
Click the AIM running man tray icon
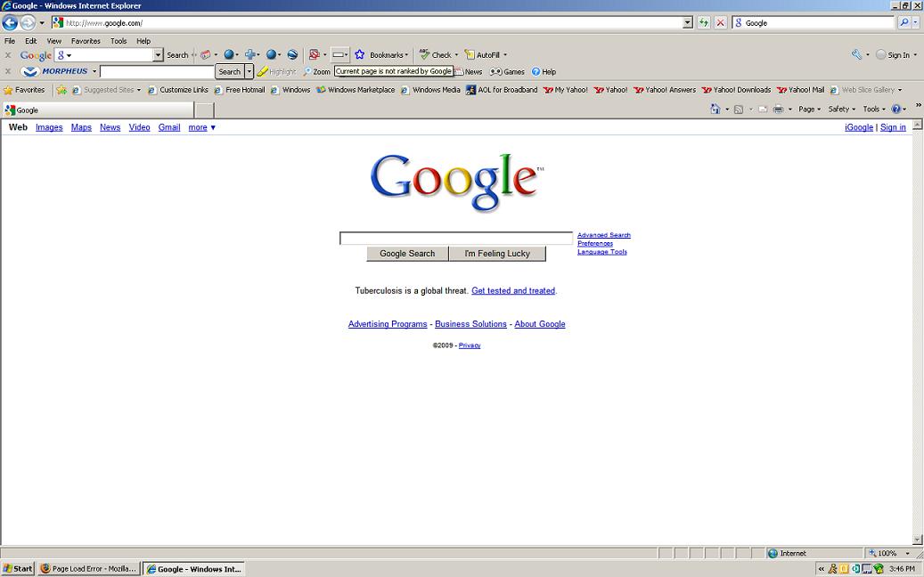coord(832,569)
